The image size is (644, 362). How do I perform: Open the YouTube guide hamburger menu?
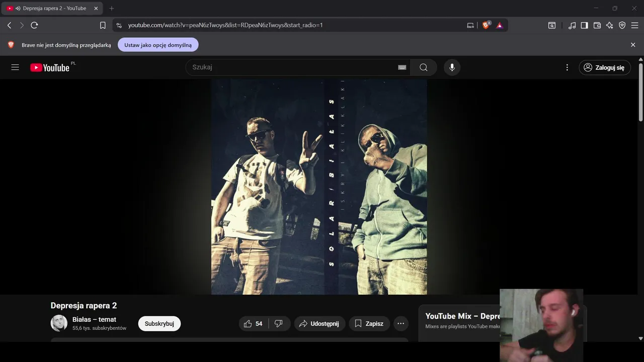tap(15, 67)
